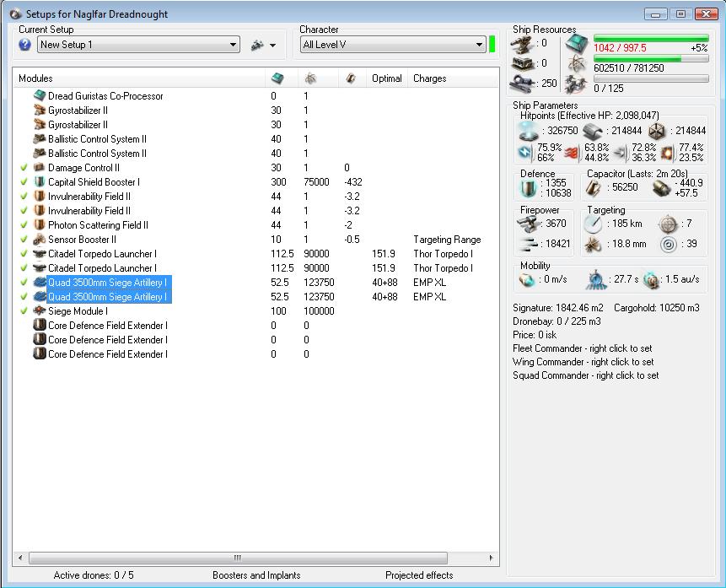Click the drone bandwidth icon showing 0 / 125
726x588 pixels.
(x=577, y=85)
